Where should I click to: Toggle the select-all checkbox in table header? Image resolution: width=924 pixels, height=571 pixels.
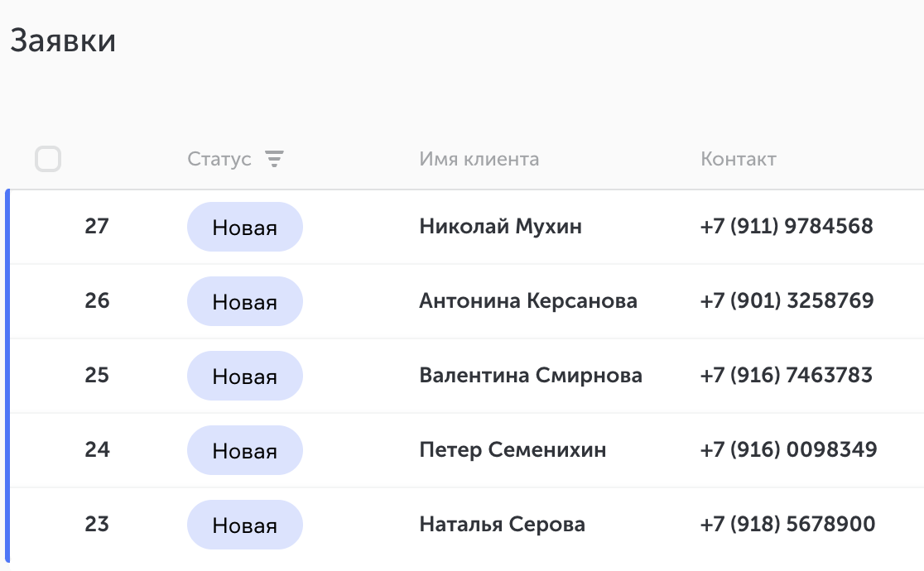click(x=48, y=159)
